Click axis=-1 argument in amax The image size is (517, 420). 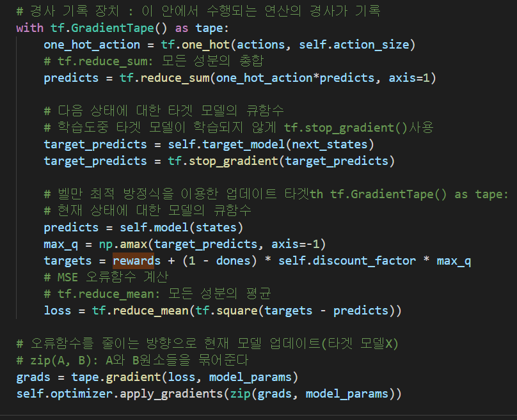pyautogui.click(x=295, y=244)
